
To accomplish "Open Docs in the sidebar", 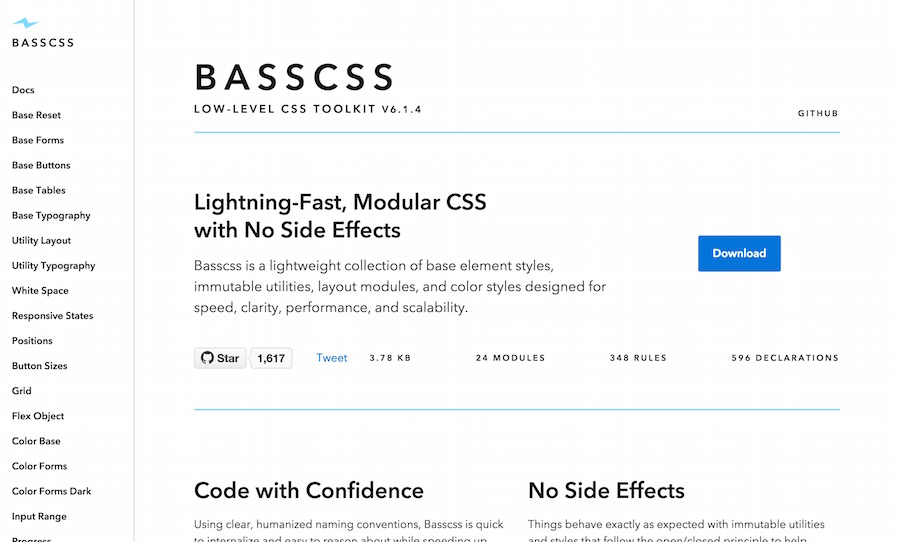I will pos(23,90).
